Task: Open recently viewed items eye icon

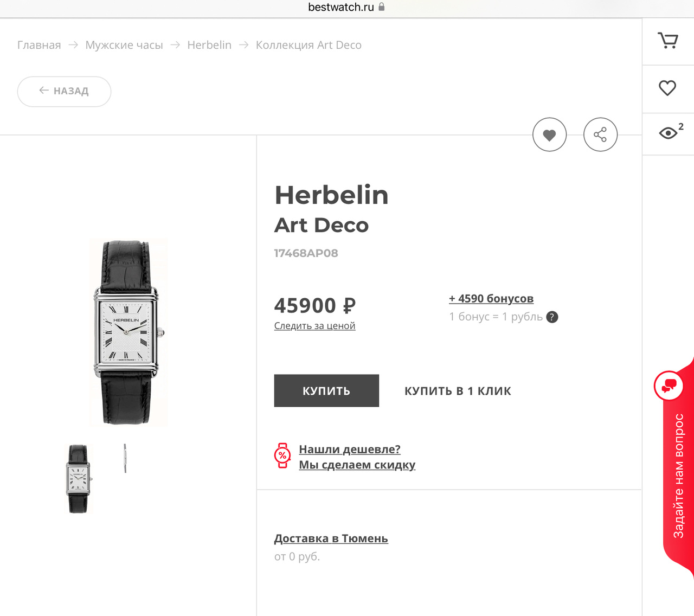Action: point(668,133)
